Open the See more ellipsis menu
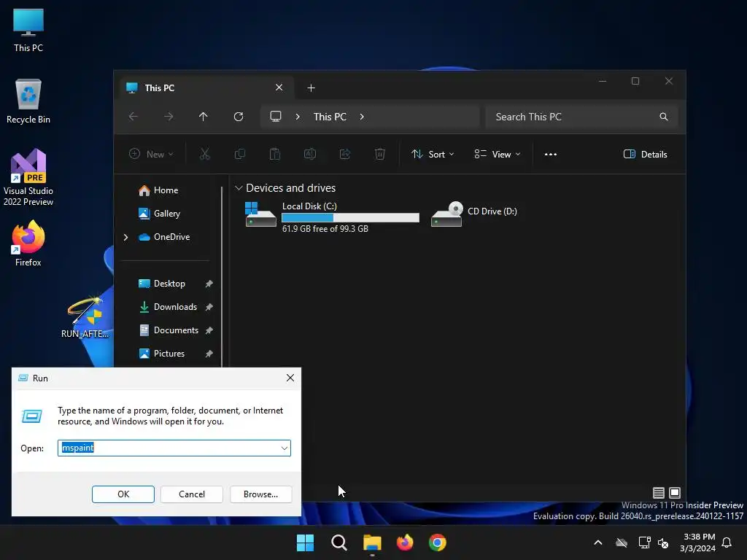 pos(551,155)
